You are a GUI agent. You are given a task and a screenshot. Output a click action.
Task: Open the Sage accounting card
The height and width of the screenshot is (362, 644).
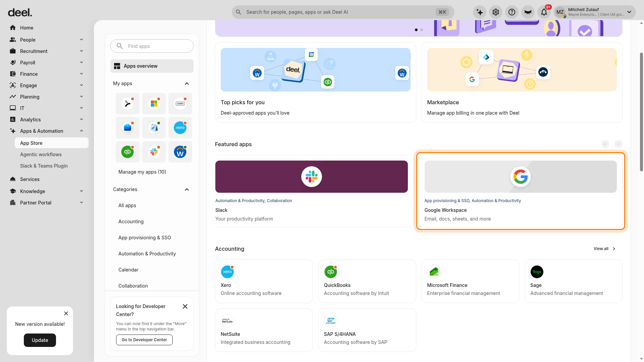tap(574, 281)
